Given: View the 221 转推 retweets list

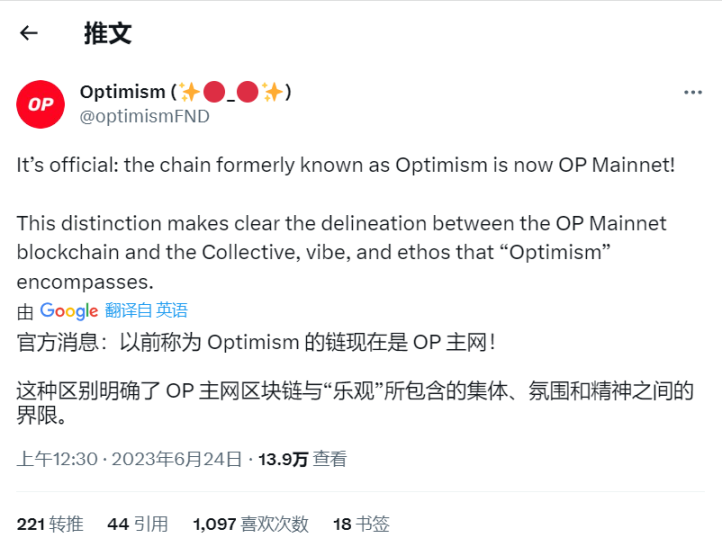Looking at the screenshot, I should [x=50, y=523].
